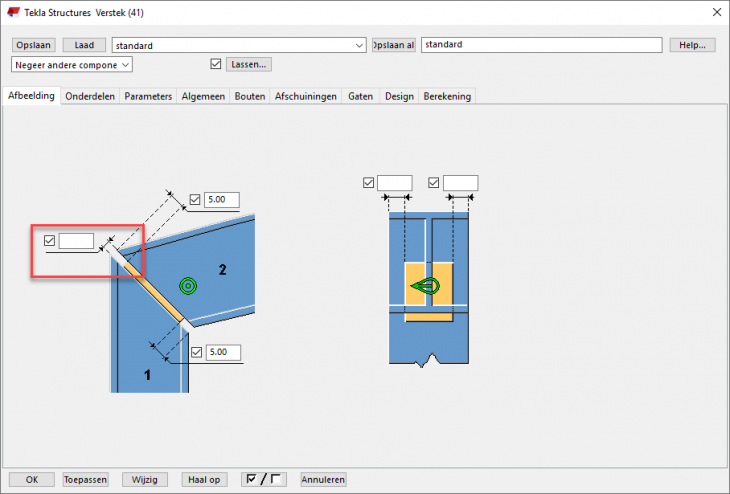730x494 pixels.
Task: Close the Verstek (41) dialog
Action: [x=717, y=12]
